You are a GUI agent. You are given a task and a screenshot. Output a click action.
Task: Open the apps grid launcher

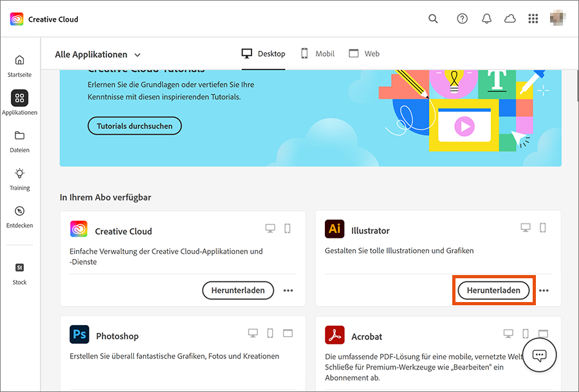pos(533,19)
